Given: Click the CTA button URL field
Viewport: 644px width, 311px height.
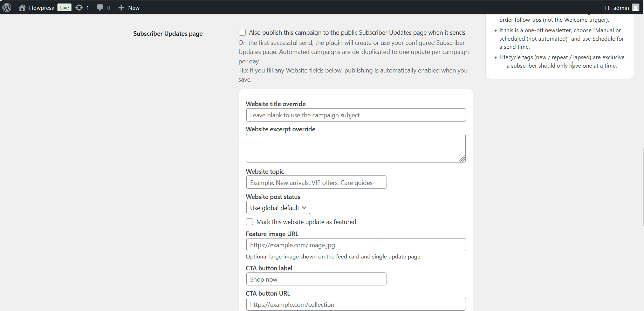Looking at the screenshot, I should (x=356, y=304).
